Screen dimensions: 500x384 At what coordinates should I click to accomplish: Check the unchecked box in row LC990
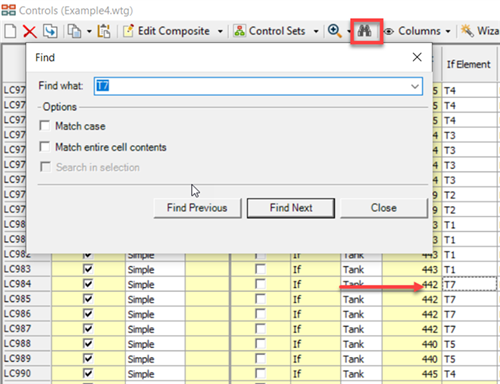coord(260,374)
